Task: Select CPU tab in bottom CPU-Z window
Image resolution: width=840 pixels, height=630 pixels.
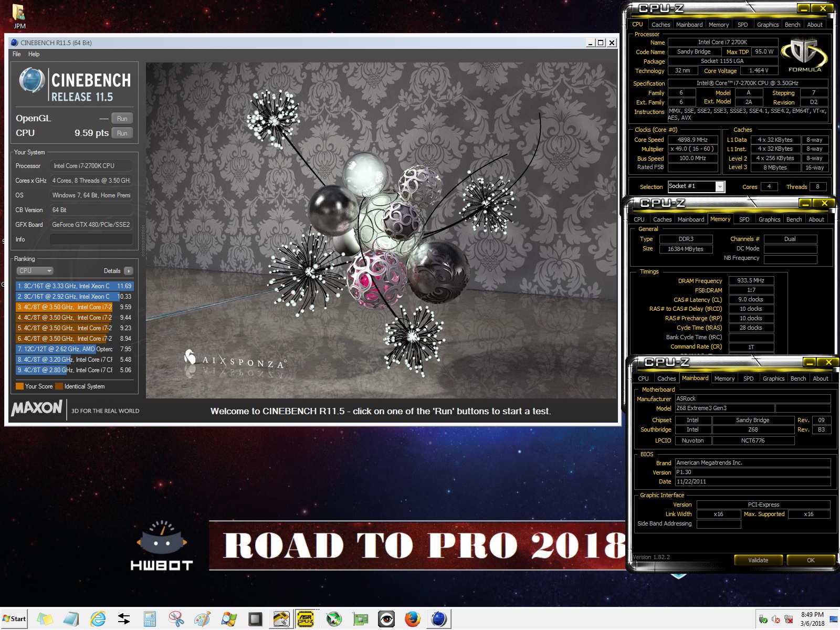Action: (643, 379)
